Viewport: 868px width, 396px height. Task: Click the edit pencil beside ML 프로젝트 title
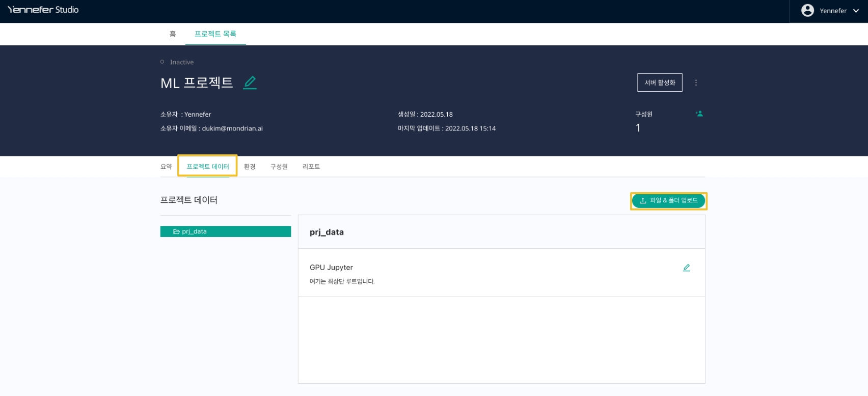[250, 83]
